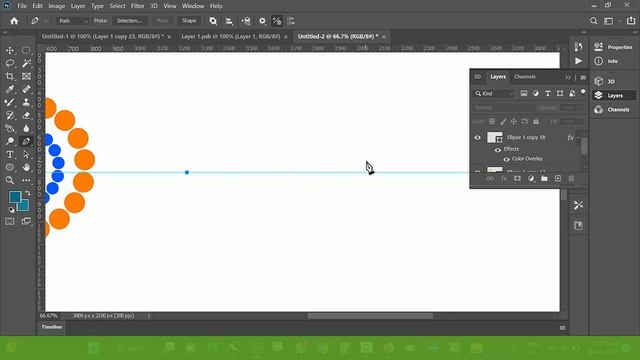Viewport: 640px width, 360px height.
Task: Select the Elliptical Marquee tool
Action: pyautogui.click(x=26, y=50)
